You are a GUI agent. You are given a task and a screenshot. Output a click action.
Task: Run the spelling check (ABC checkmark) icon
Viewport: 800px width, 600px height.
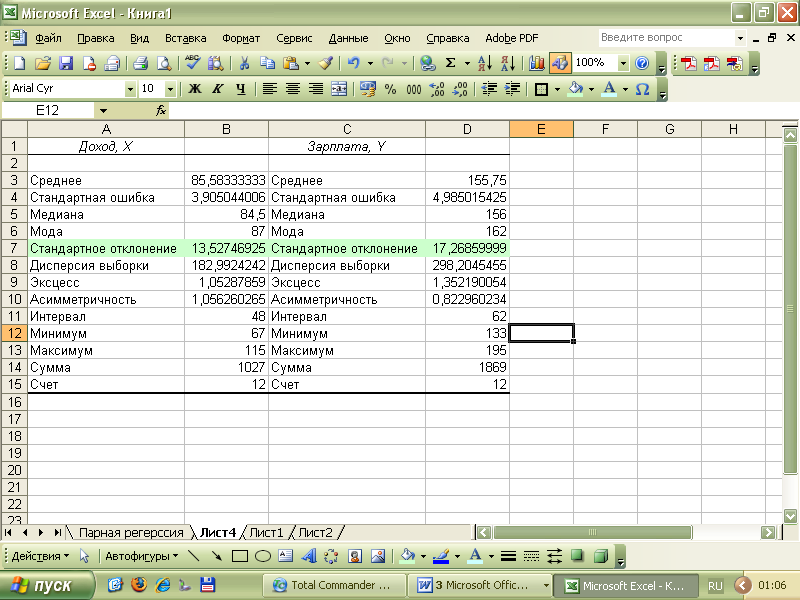[192, 63]
